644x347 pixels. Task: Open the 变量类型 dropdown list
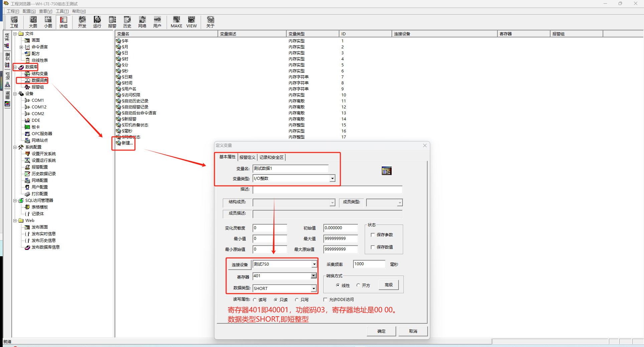332,179
